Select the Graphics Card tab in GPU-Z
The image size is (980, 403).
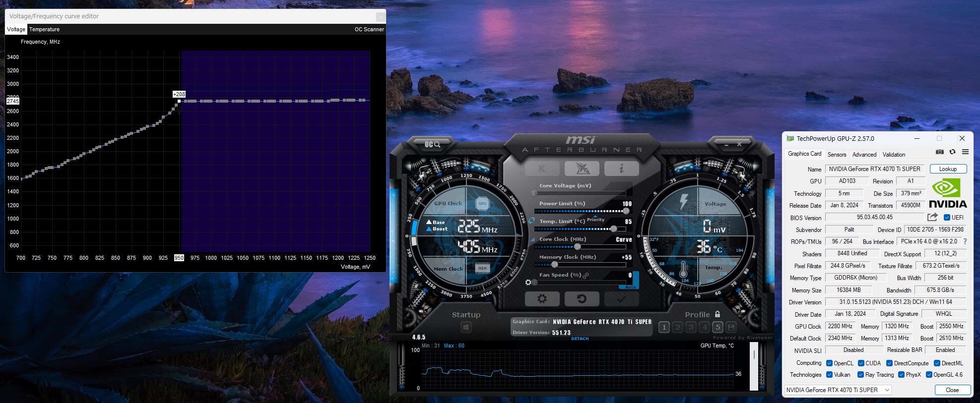(x=804, y=154)
